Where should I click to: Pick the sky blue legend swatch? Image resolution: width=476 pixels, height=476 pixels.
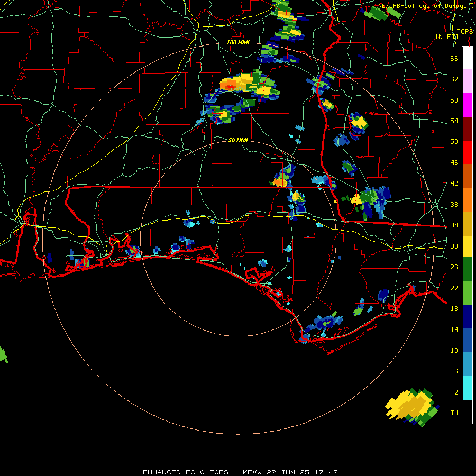pyautogui.click(x=467, y=364)
